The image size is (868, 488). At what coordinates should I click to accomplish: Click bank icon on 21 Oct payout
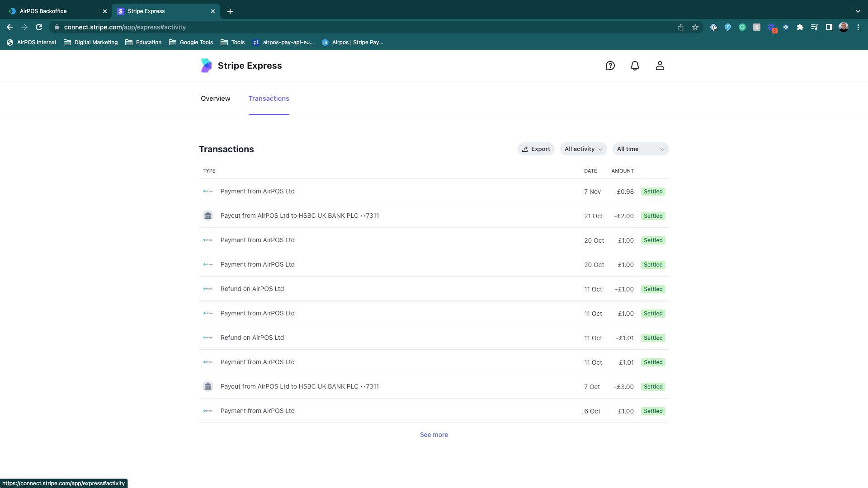[x=208, y=216]
